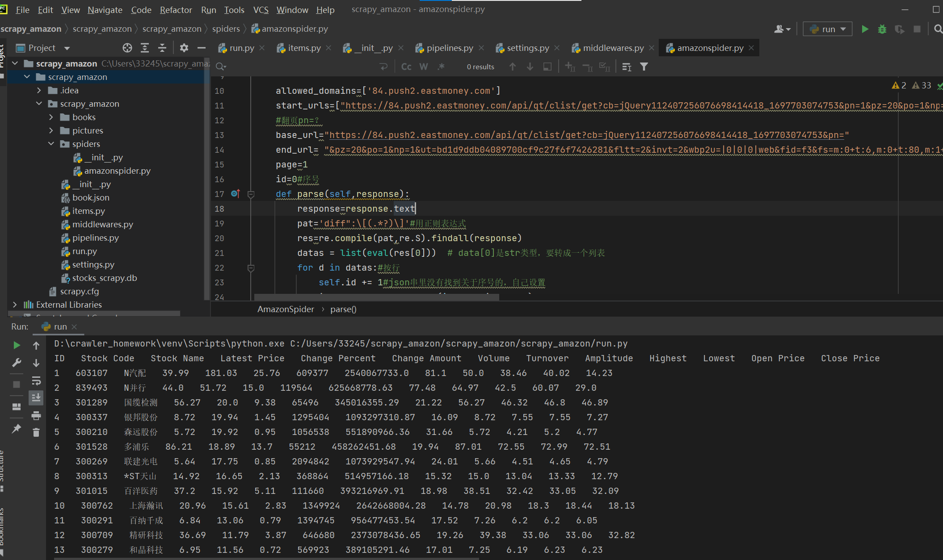
Task: Run with coverage icon
Action: [x=899, y=29]
